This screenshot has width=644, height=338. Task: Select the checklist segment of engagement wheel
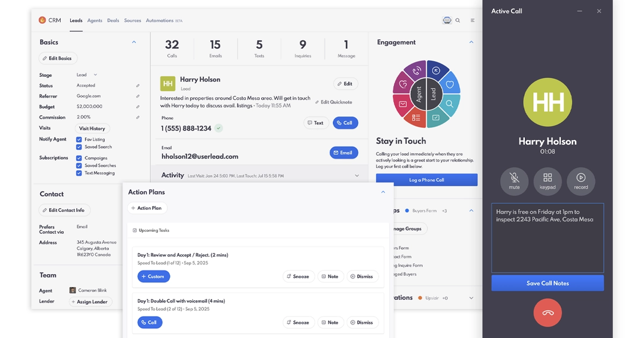[416, 117]
